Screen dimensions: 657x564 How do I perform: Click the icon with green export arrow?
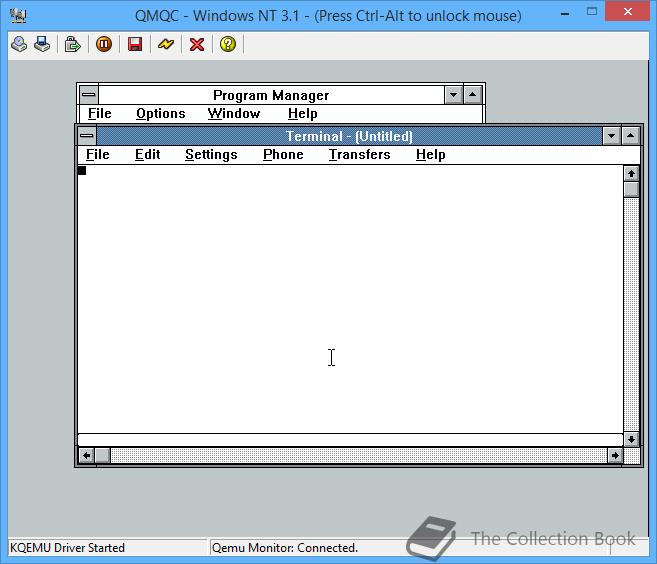[72, 44]
